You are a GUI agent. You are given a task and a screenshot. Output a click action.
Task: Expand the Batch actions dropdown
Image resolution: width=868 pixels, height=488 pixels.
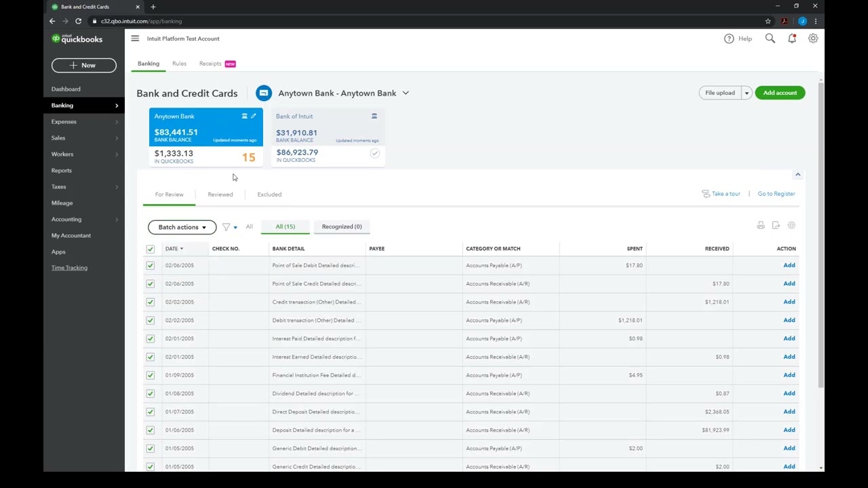(182, 227)
